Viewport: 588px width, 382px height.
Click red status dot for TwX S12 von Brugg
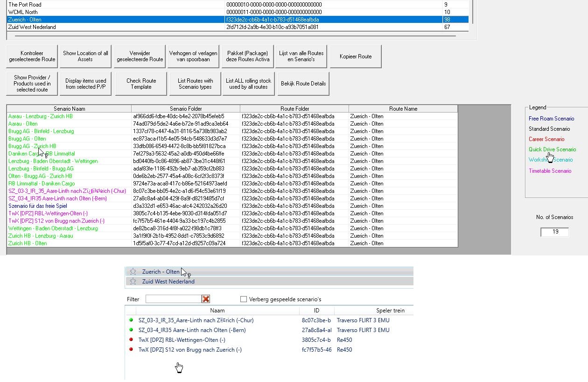tap(132, 350)
